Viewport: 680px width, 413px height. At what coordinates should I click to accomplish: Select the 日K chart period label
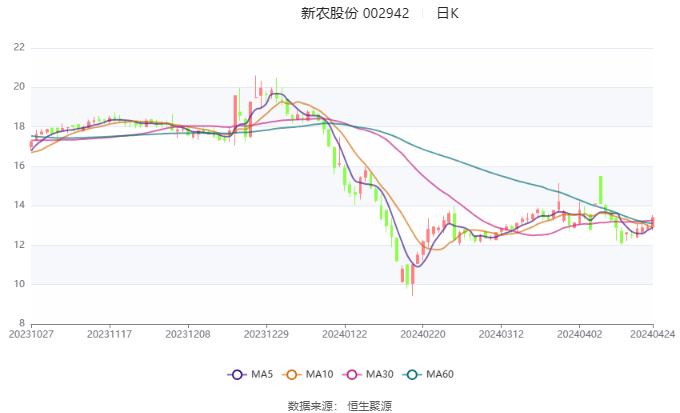coord(447,13)
